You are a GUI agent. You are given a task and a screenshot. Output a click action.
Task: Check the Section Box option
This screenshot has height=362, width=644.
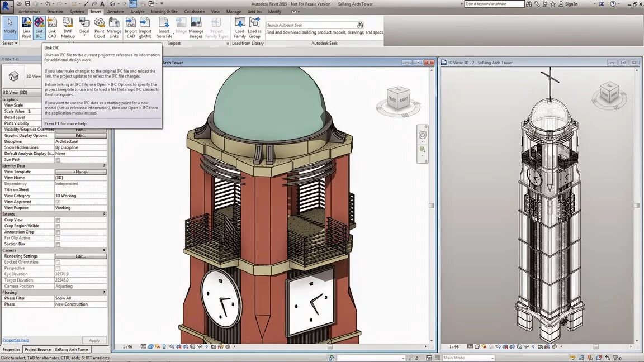pos(58,244)
